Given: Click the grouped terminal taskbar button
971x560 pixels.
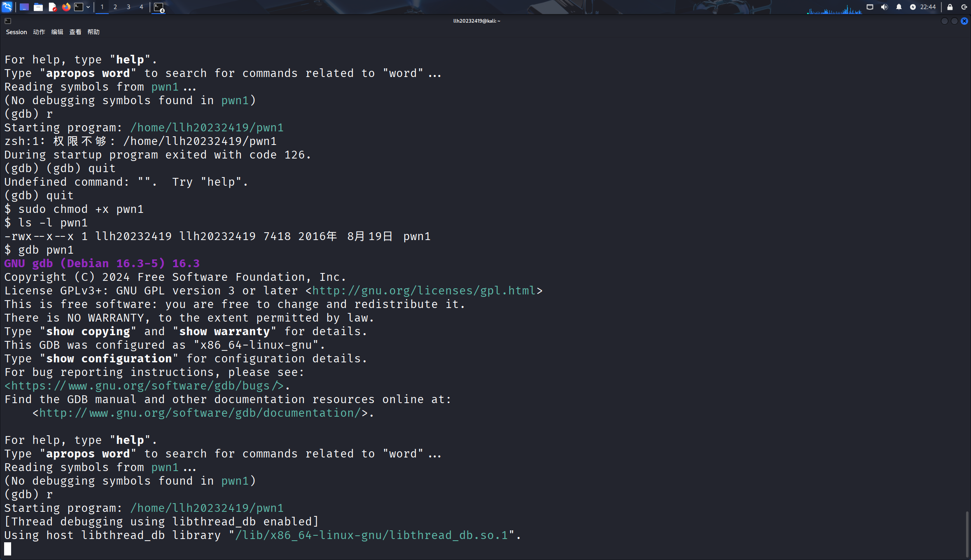Looking at the screenshot, I should 159,7.
